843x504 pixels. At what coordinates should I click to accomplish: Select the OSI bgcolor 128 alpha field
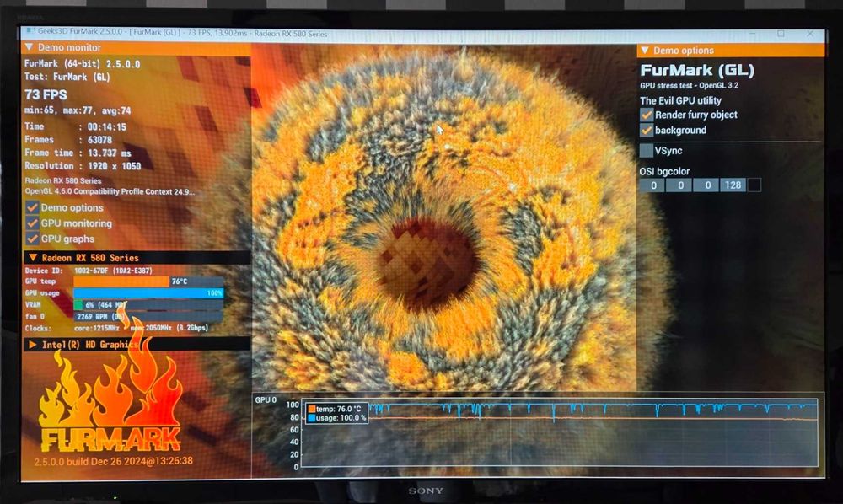pyautogui.click(x=733, y=185)
